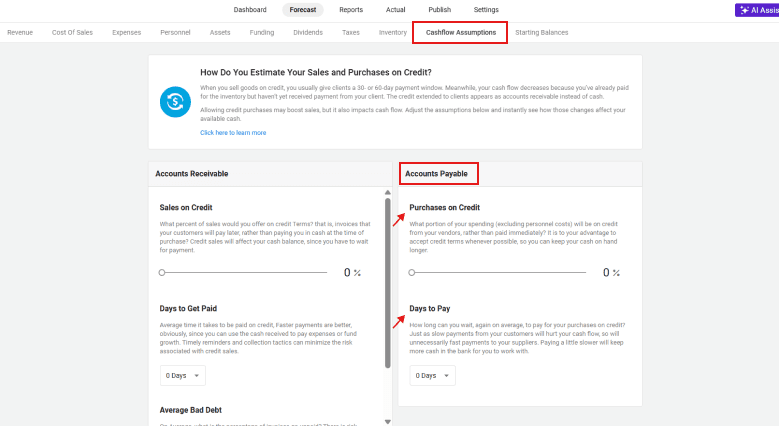Follow the 'Click here to learn more' link
The height and width of the screenshot is (426, 779).
233,133
